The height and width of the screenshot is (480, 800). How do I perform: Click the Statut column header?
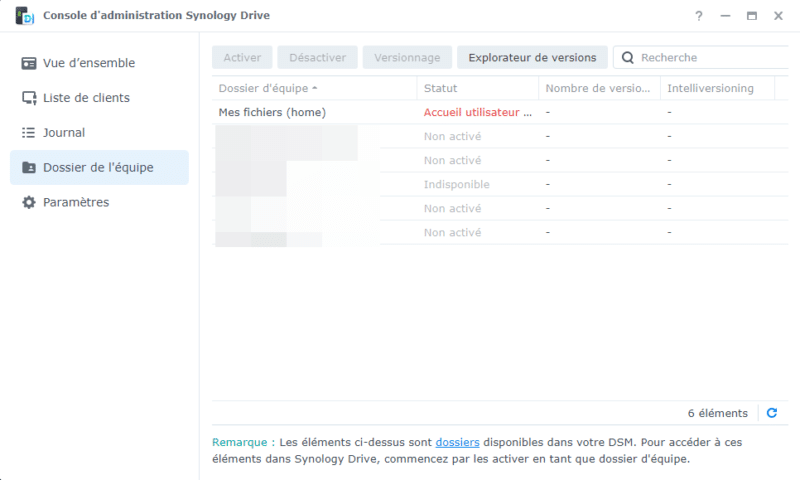coord(478,88)
